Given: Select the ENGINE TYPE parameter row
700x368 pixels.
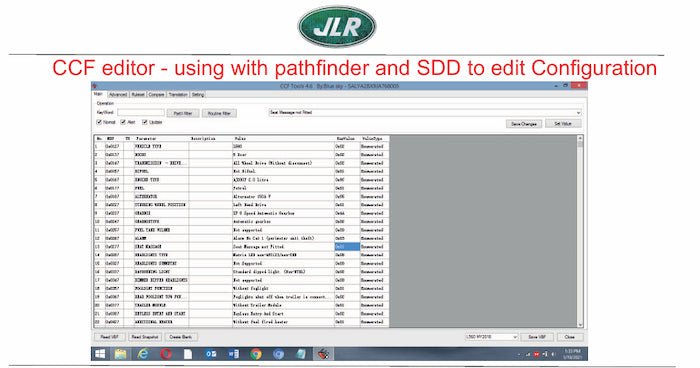Looking at the screenshot, I should pos(242,180).
